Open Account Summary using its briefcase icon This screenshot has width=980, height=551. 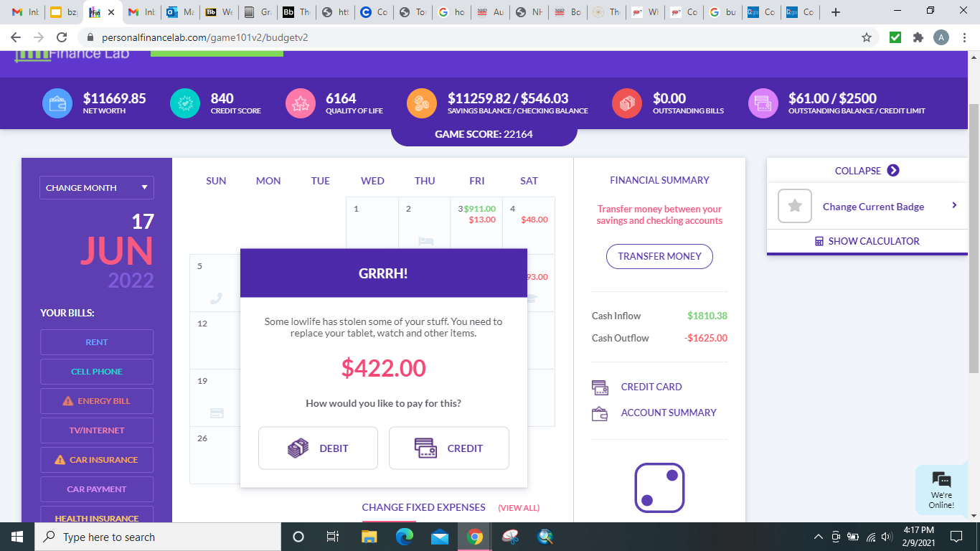[600, 413]
